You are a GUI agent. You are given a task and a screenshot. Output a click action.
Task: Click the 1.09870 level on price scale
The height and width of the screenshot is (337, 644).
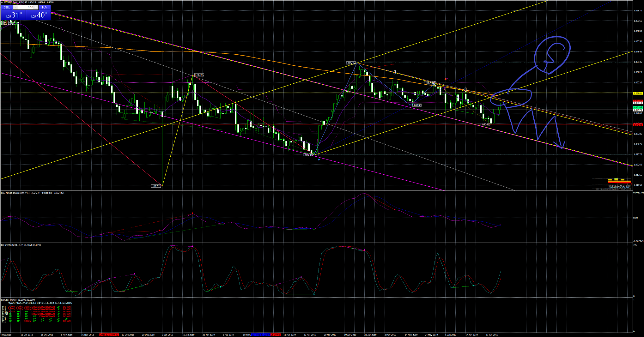[x=638, y=10]
